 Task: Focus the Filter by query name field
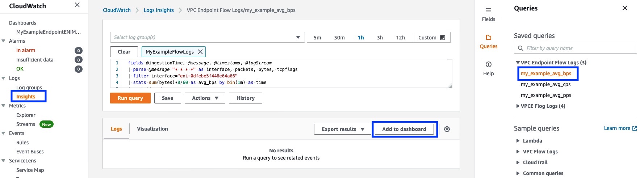[575, 48]
